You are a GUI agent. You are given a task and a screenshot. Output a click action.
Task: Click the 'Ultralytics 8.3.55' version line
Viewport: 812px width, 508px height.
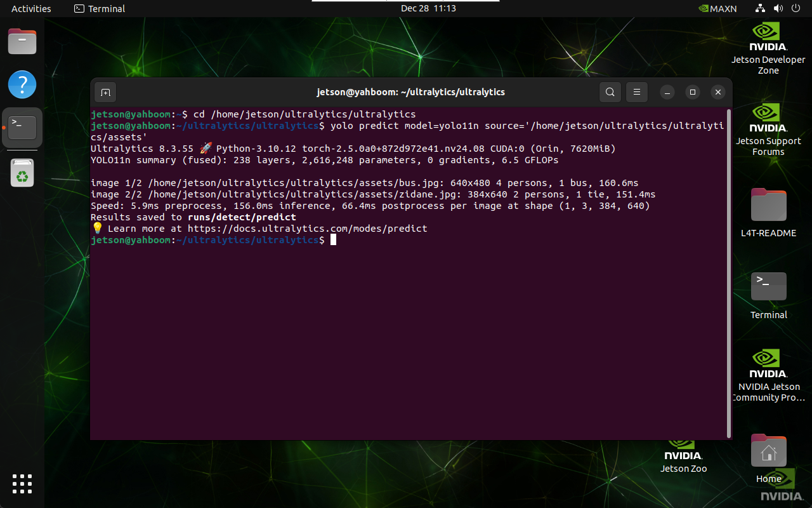353,149
